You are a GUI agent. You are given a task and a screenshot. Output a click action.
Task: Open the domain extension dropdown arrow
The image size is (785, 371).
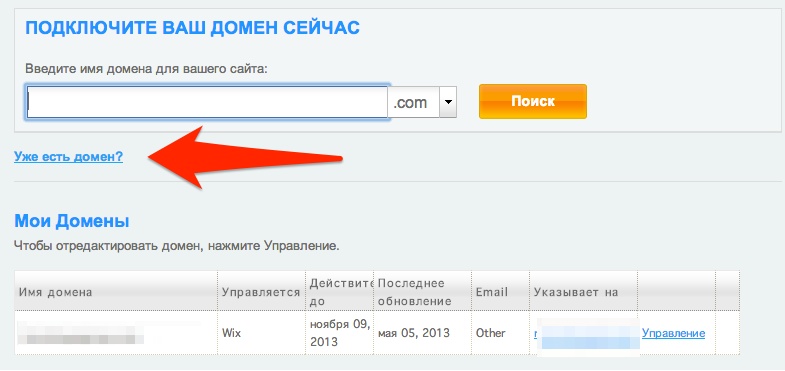point(448,102)
